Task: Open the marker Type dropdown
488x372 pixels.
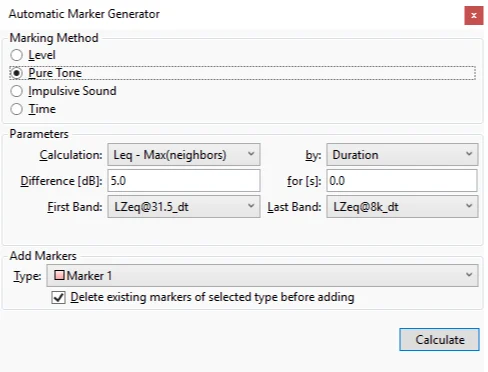Action: click(x=262, y=275)
